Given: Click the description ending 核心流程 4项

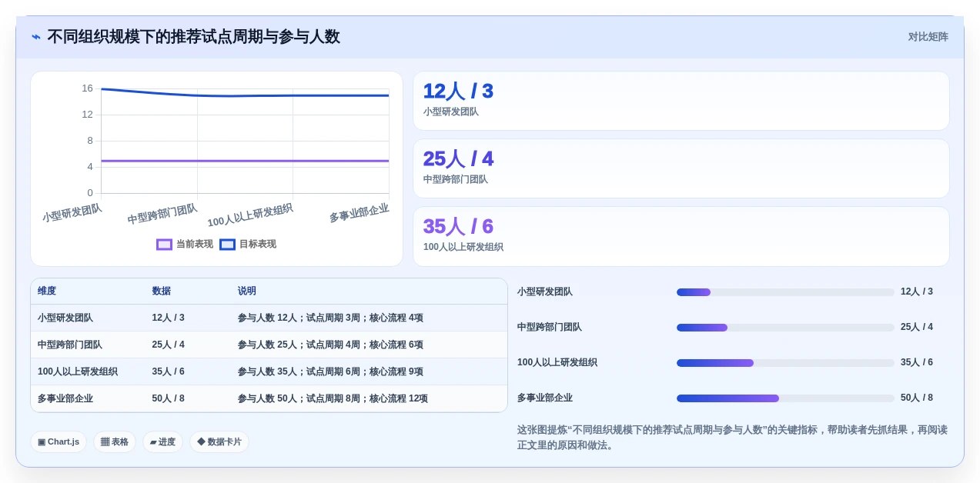Looking at the screenshot, I should 330,318.
